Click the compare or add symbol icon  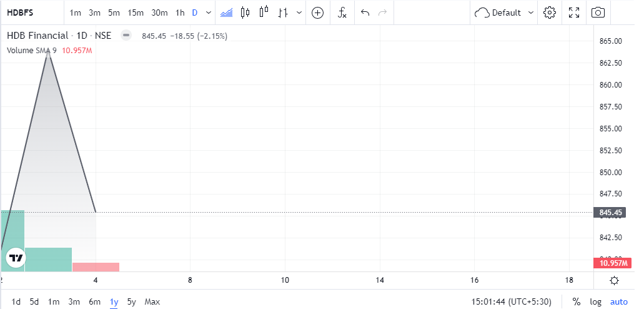[317, 13]
